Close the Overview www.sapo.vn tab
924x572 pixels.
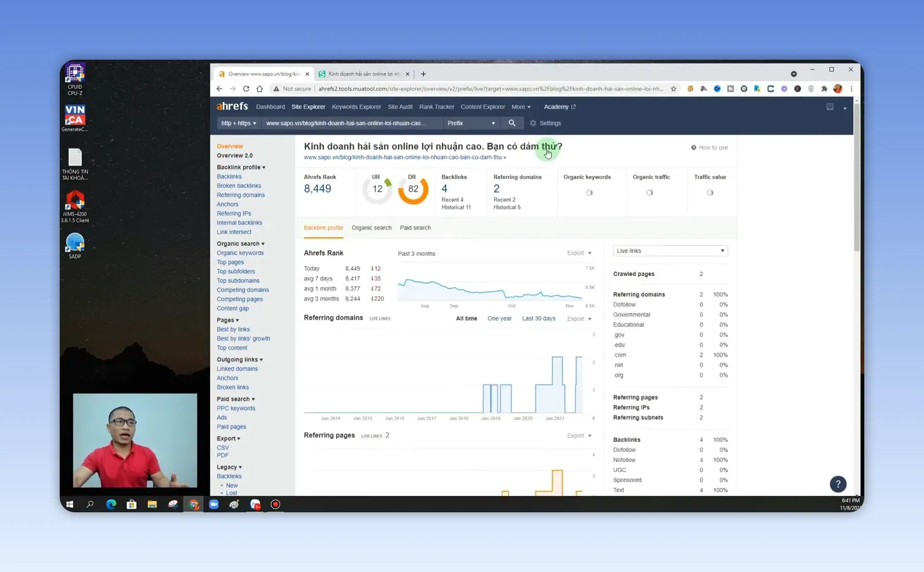[x=307, y=74]
